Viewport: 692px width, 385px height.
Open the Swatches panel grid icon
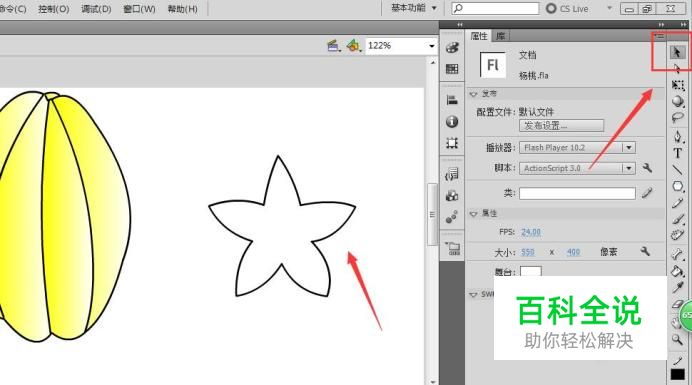451,69
